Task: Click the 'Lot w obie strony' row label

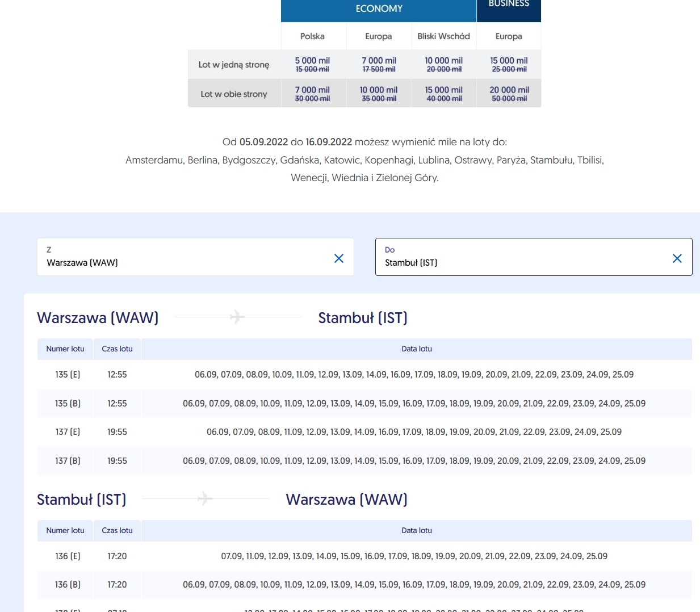Action: 234,94
